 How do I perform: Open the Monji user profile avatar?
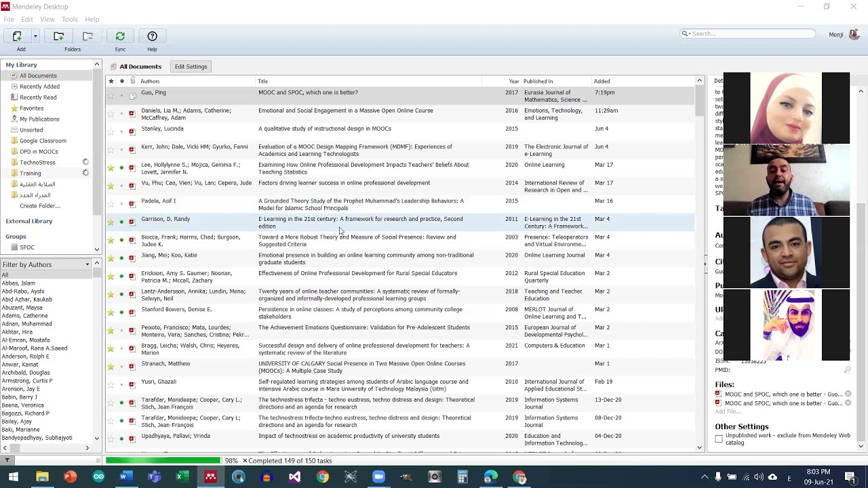[854, 34]
